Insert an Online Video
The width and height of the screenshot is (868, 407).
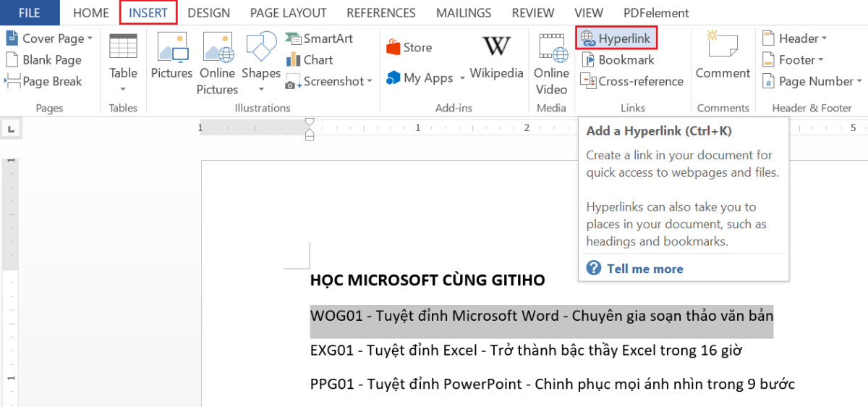[551, 63]
